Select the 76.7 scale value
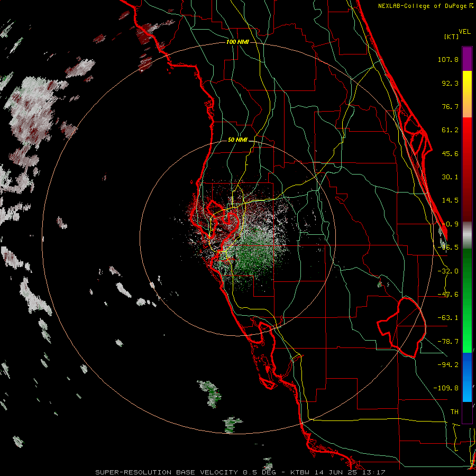 450,106
